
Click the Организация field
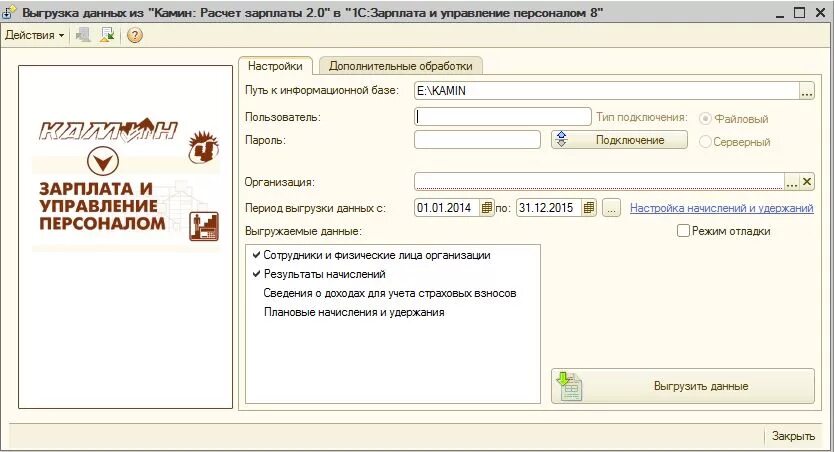(599, 181)
